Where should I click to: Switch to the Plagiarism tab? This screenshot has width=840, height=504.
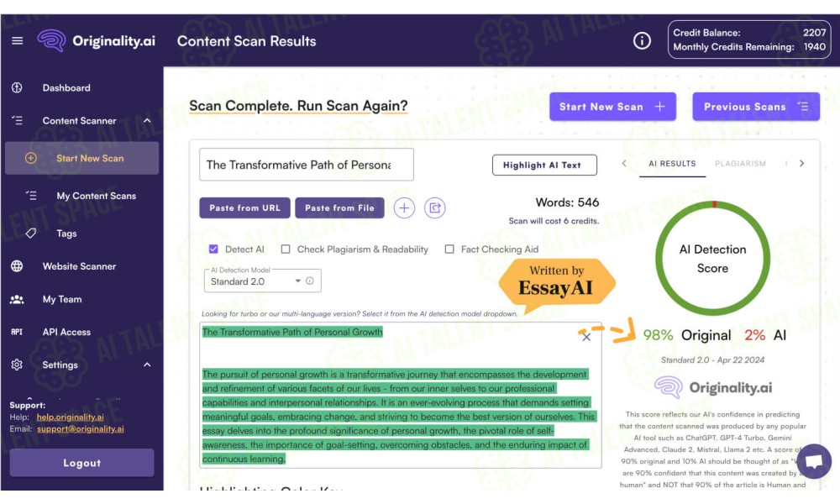(x=740, y=164)
